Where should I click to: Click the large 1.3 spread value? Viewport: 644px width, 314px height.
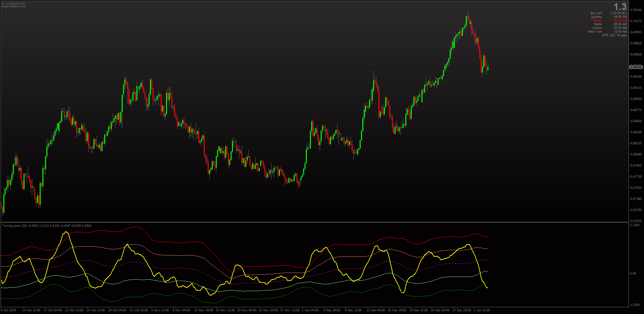click(620, 7)
